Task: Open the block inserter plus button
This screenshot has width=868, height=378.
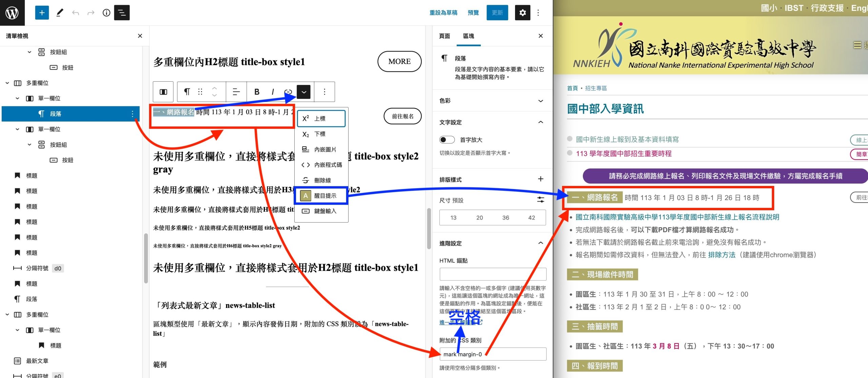Action: tap(42, 13)
